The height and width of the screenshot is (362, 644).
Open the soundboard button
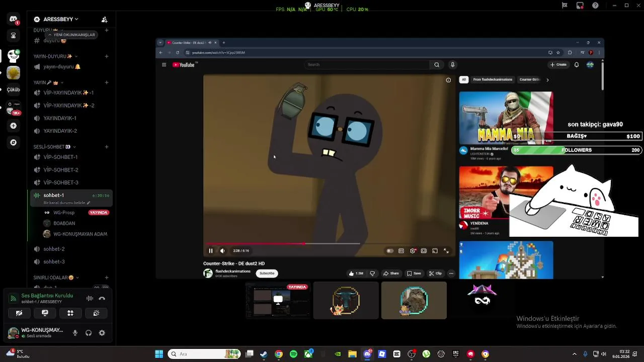pos(96,313)
